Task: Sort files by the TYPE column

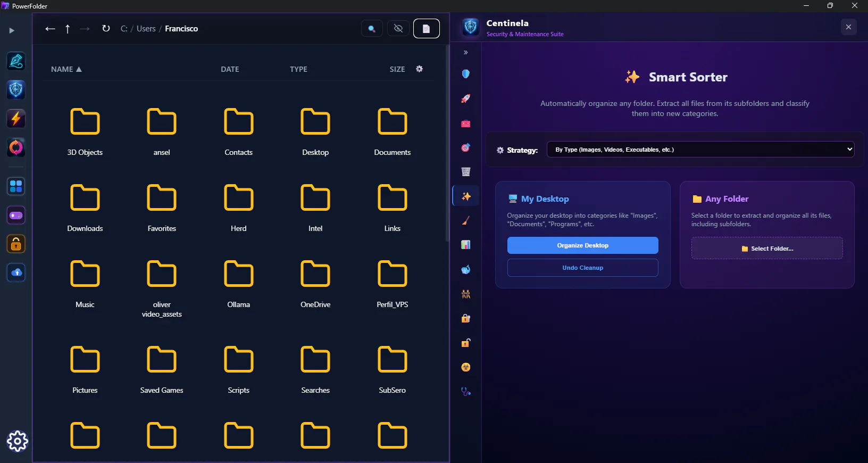Action: coord(298,69)
